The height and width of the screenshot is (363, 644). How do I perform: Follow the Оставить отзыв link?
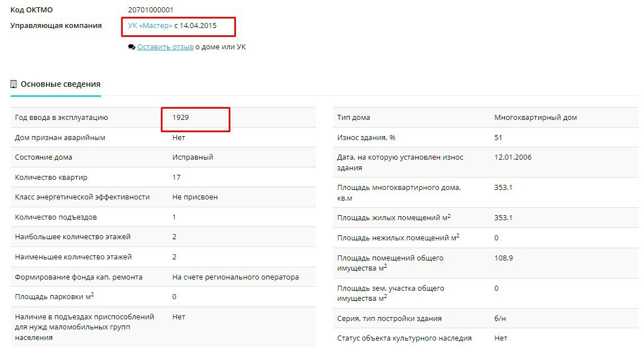(165, 47)
